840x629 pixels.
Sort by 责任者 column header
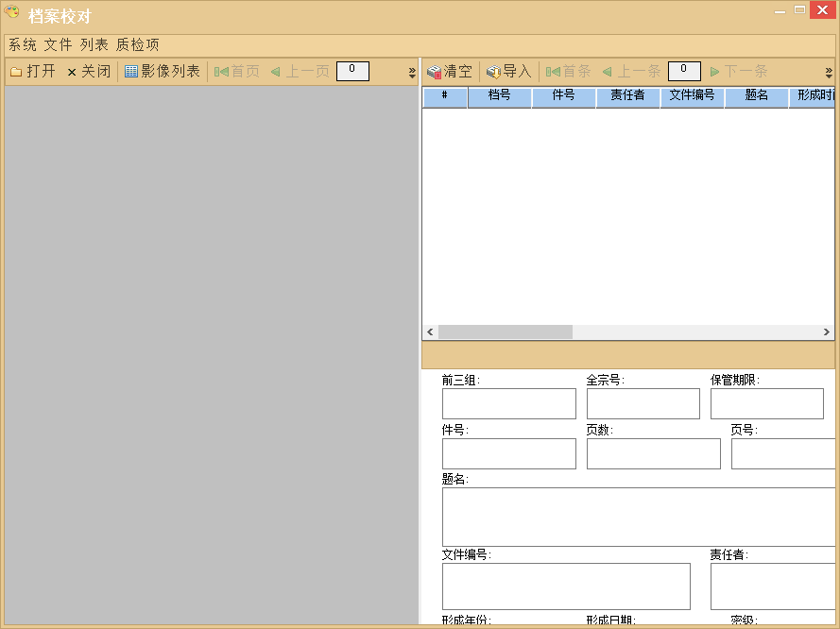click(x=627, y=97)
